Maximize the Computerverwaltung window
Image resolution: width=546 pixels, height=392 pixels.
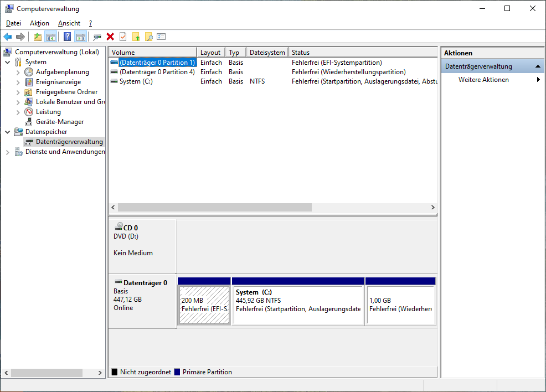(x=507, y=8)
